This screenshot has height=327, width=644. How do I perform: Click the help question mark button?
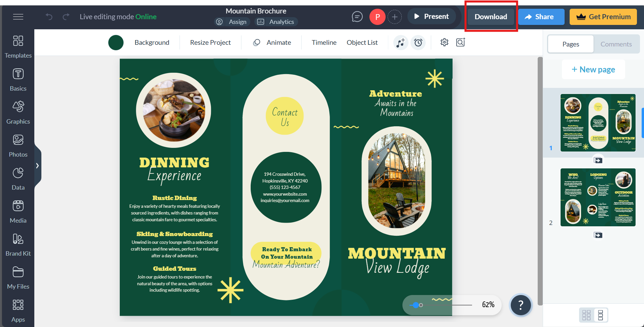[521, 305]
